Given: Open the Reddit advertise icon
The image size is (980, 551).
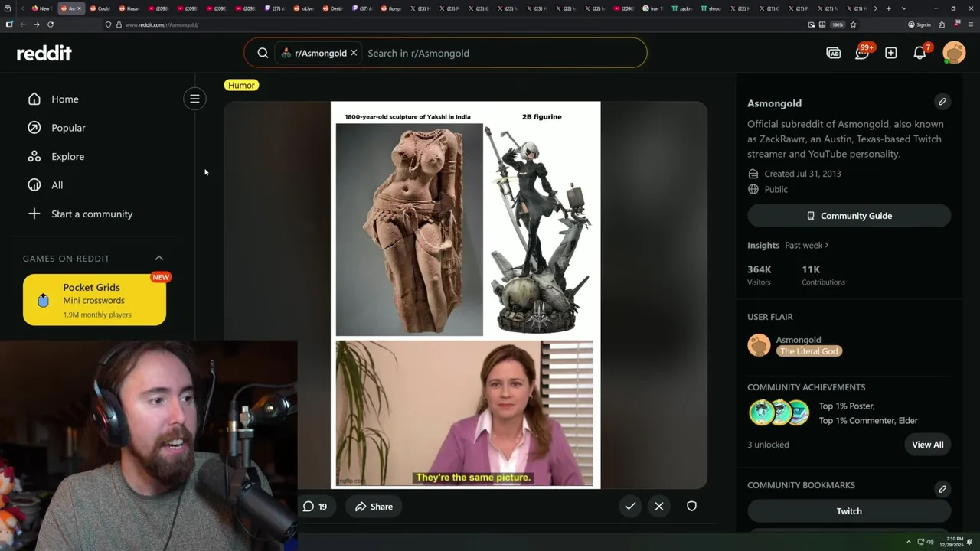Looking at the screenshot, I should (834, 53).
